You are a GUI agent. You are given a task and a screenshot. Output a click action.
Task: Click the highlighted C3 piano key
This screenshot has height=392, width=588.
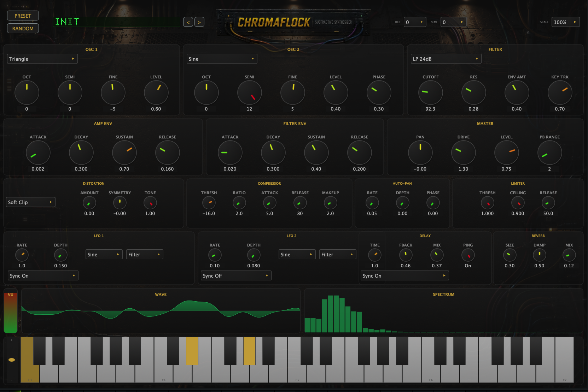[29, 374]
